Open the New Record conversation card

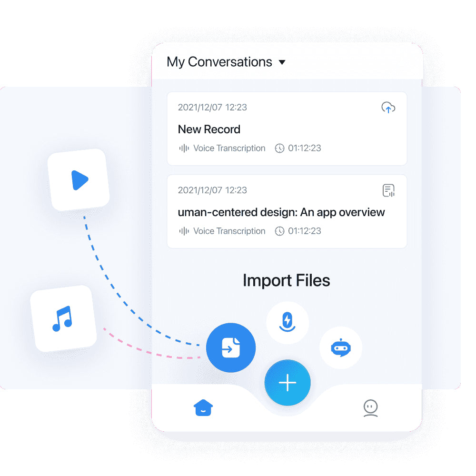pos(287,129)
